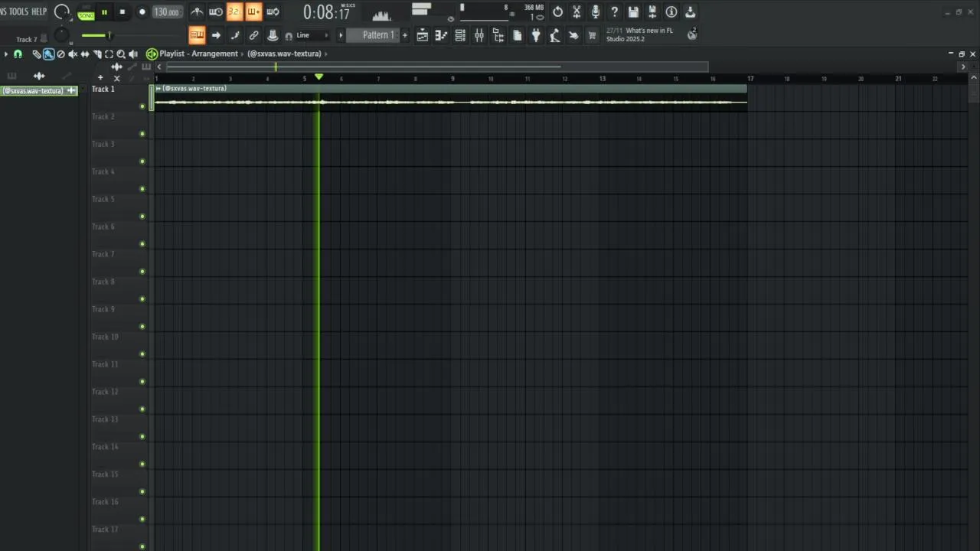Adjust the main pitch knob
This screenshot has height=551, width=980.
click(62, 35)
